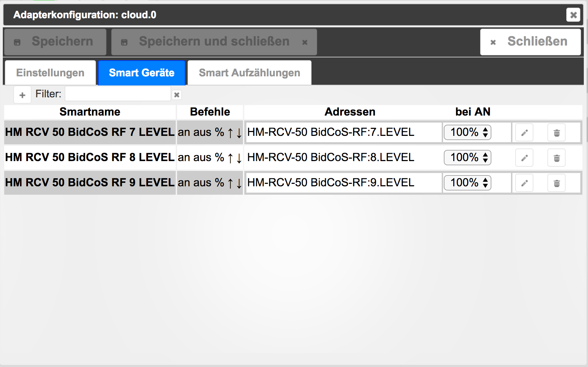Focus the Filter input field
The image size is (588, 367).
(118, 94)
